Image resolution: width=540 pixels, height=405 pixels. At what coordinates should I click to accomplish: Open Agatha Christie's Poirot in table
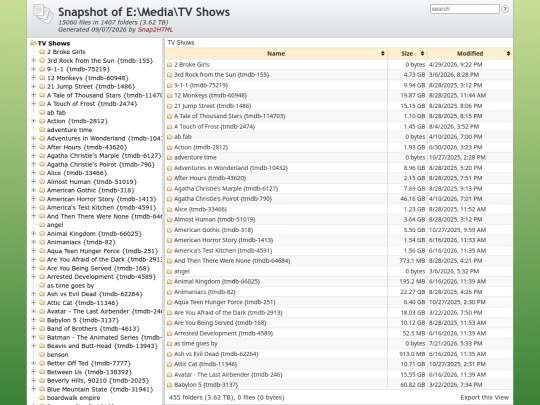tap(223, 199)
